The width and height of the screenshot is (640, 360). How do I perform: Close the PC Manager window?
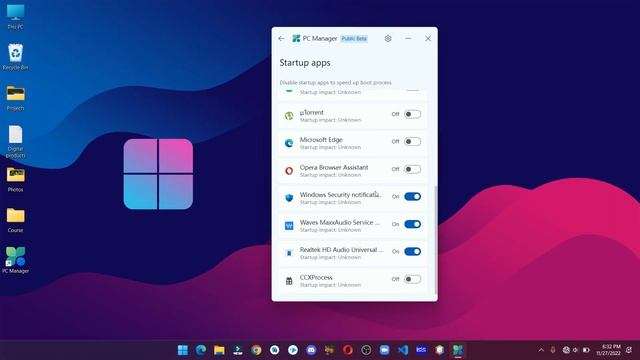pyautogui.click(x=428, y=38)
